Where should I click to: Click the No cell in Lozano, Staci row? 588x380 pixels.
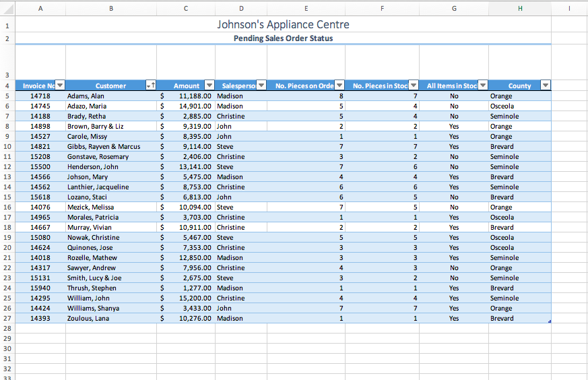[454, 197]
